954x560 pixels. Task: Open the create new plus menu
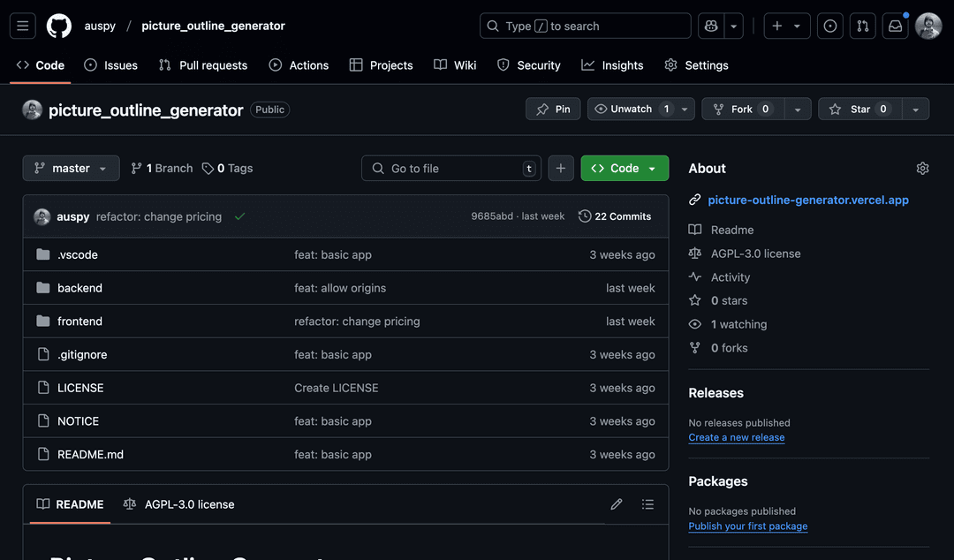(x=787, y=26)
